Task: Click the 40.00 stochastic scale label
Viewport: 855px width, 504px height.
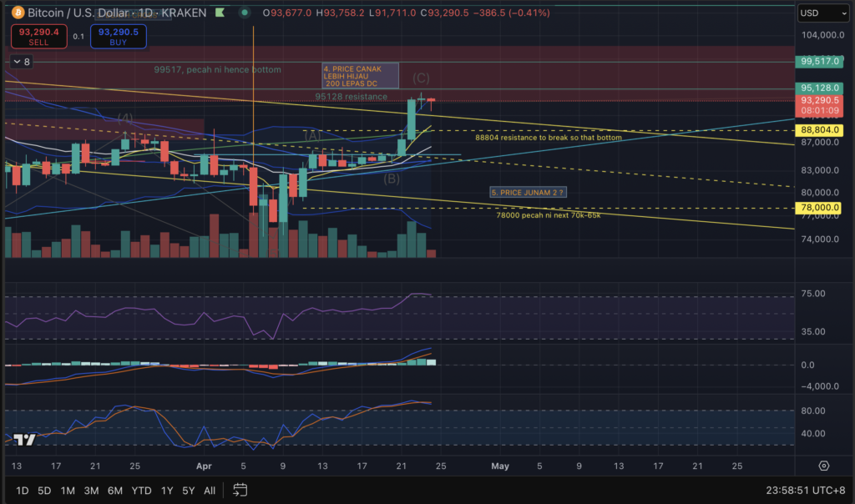Action: click(813, 434)
